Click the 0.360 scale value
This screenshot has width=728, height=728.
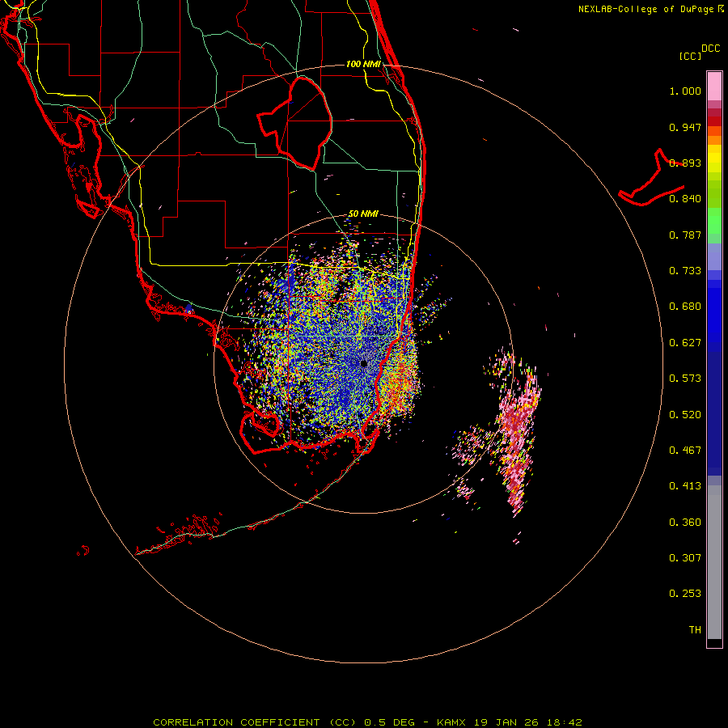685,523
